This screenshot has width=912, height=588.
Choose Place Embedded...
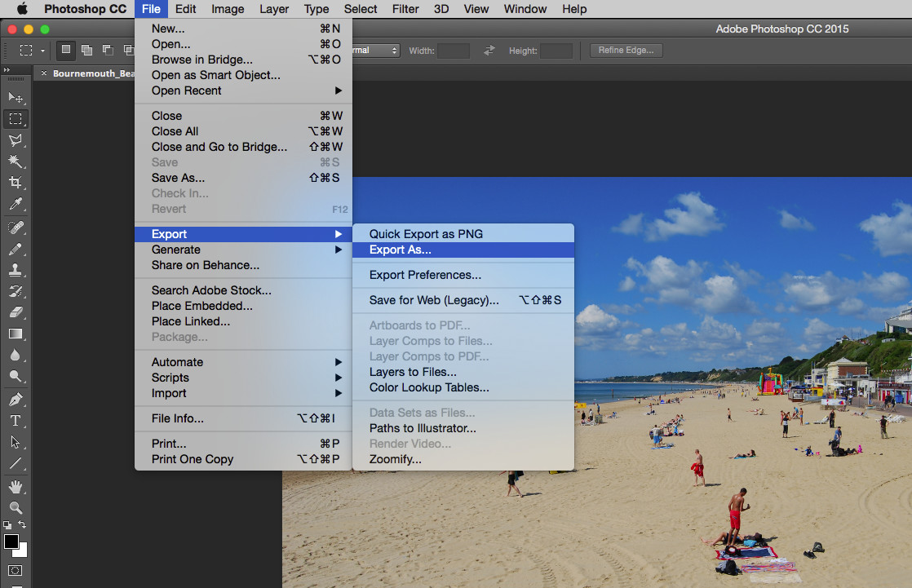pos(244,306)
